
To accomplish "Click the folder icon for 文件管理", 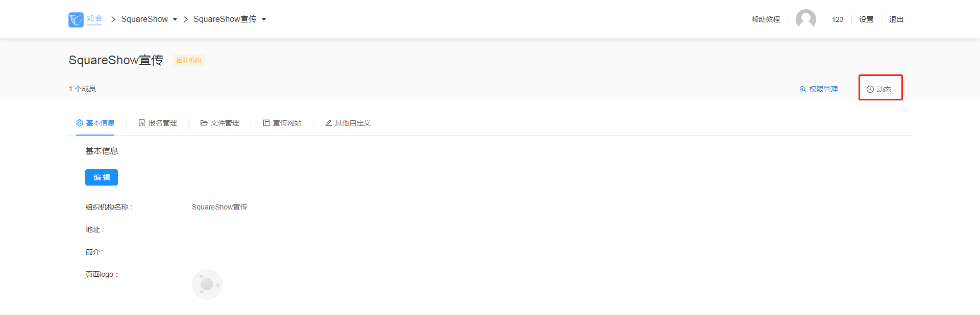I will click(204, 123).
